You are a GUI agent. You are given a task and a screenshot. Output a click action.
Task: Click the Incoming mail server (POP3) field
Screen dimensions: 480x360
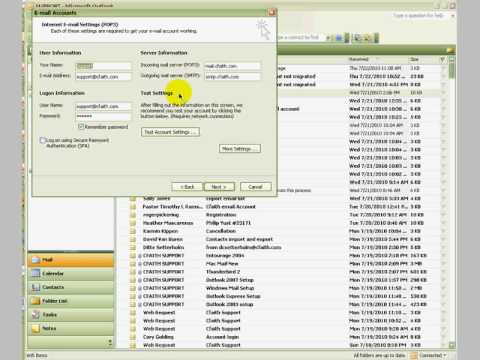click(232, 66)
